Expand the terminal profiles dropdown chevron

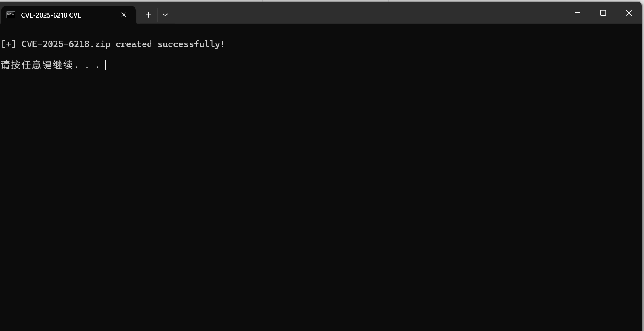[165, 15]
